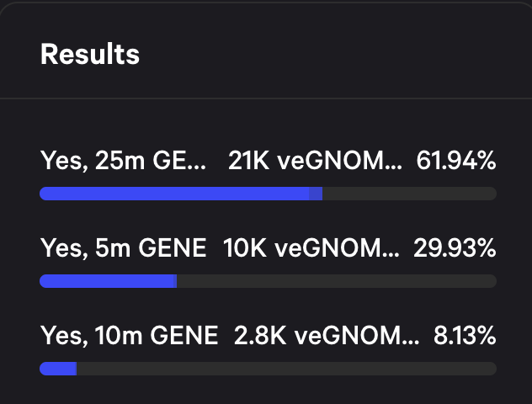Screen dimensions: 532x404
Task: Select the "Yes, 25m GE..." option label
Action: click(x=123, y=159)
